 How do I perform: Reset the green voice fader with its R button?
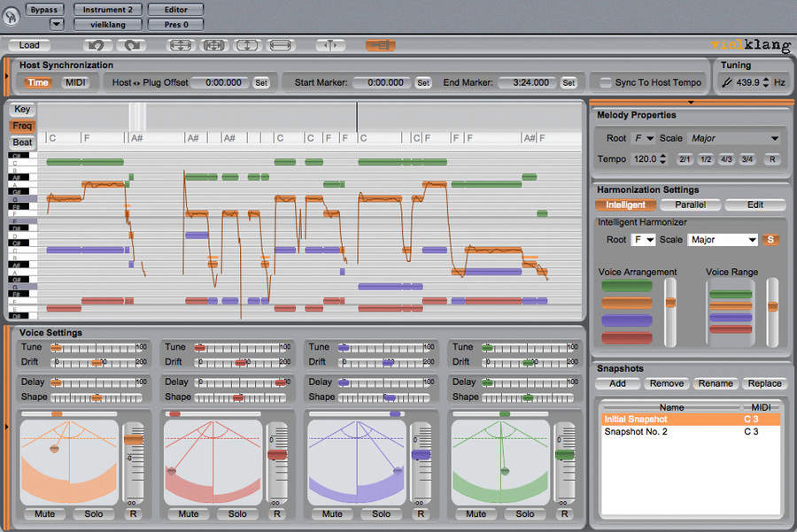click(565, 513)
